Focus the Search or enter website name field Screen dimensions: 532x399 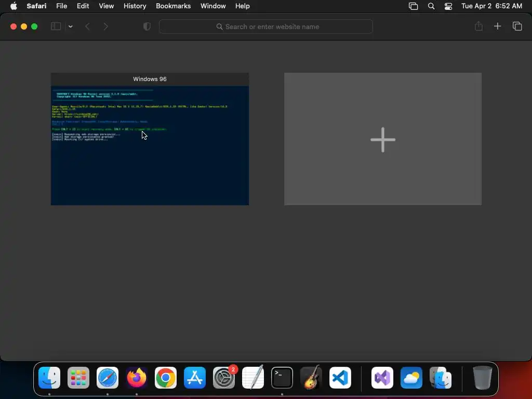click(265, 26)
